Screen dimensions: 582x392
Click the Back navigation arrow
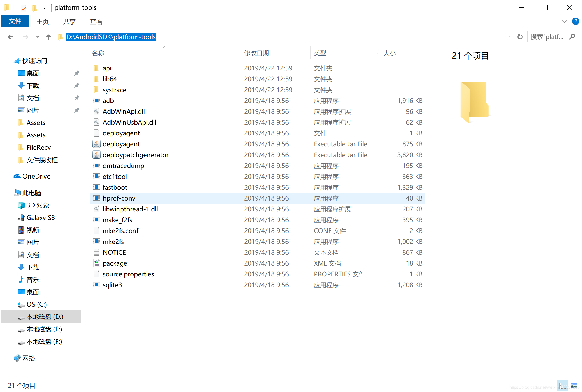pos(11,37)
